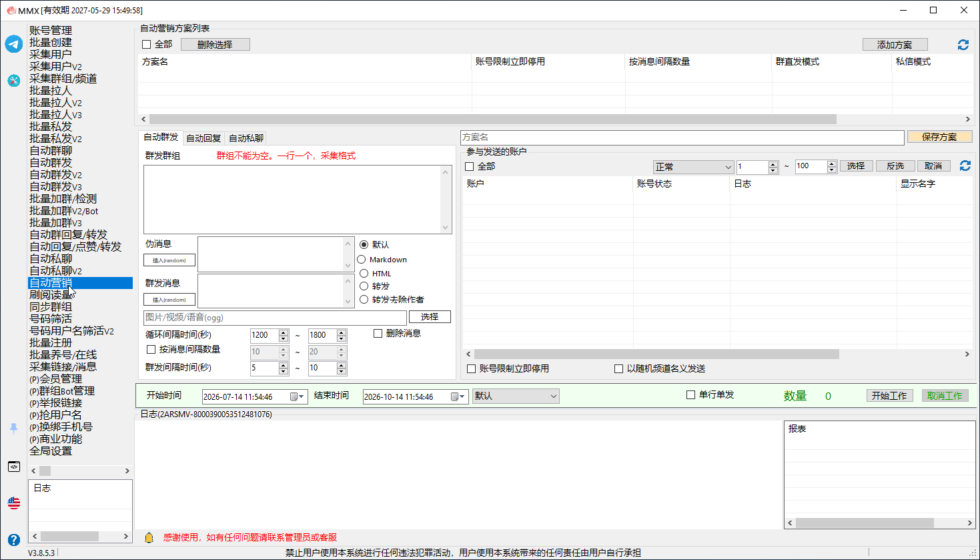
Task: Select 默认 format radio button
Action: pos(364,244)
